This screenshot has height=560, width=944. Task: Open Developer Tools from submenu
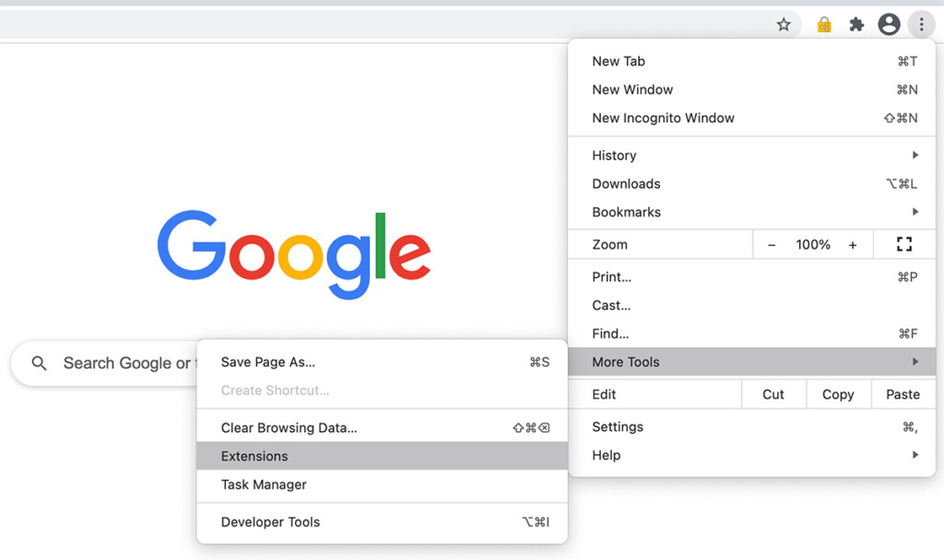click(382, 521)
